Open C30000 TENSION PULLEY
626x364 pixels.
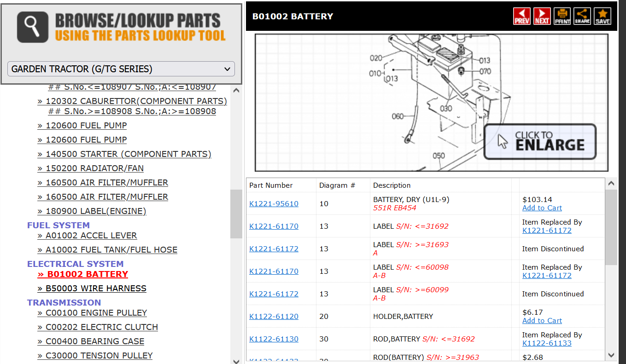tap(95, 356)
